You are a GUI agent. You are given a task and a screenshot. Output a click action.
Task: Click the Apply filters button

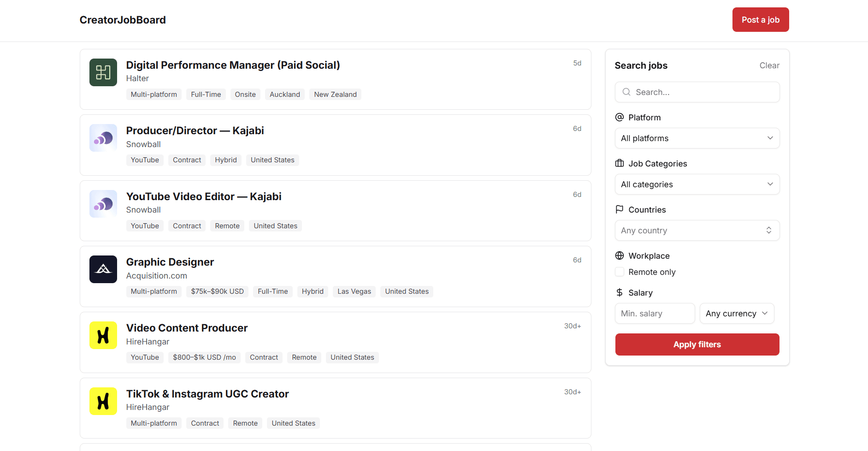pos(697,344)
